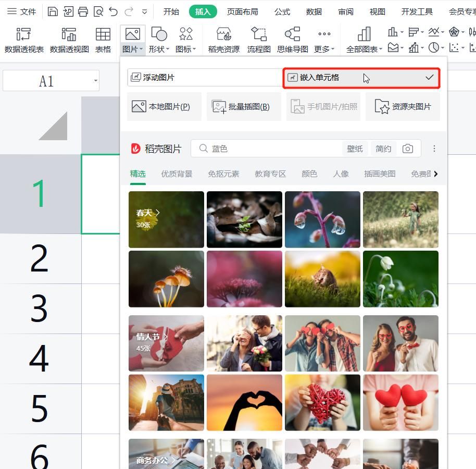476x469 pixels.
Task: Click the print preview icon
Action: click(98, 11)
